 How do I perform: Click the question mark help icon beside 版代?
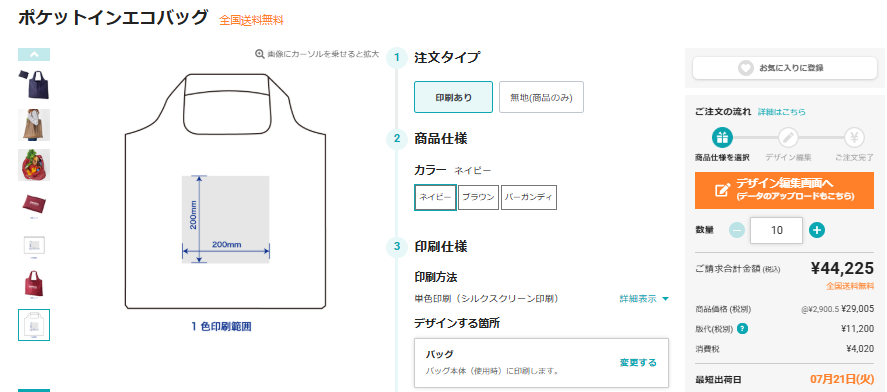click(x=742, y=329)
